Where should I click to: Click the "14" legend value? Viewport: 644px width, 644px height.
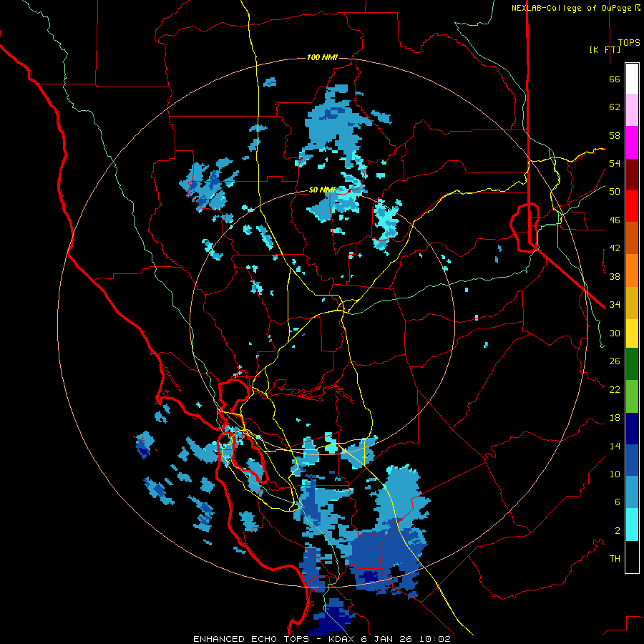[615, 446]
